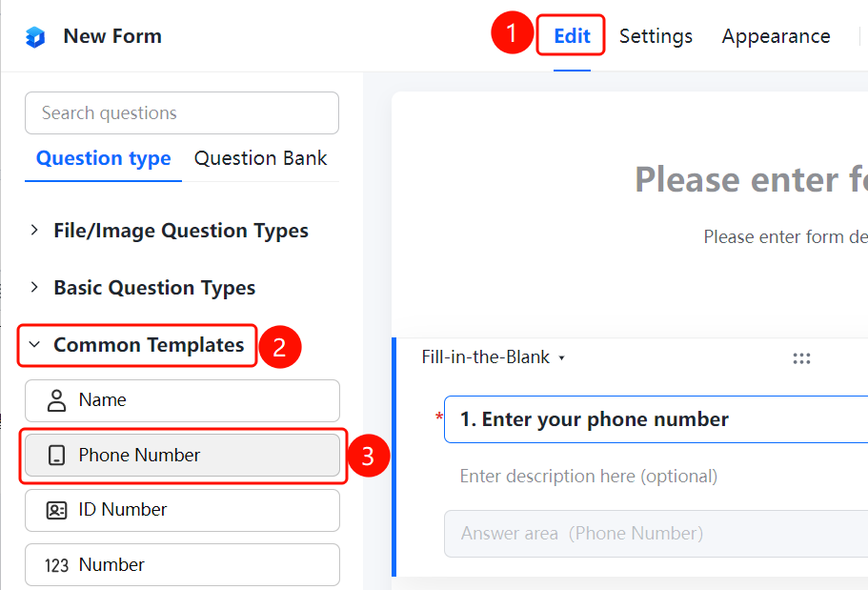Click the six-dot drag handle on the question

(801, 358)
